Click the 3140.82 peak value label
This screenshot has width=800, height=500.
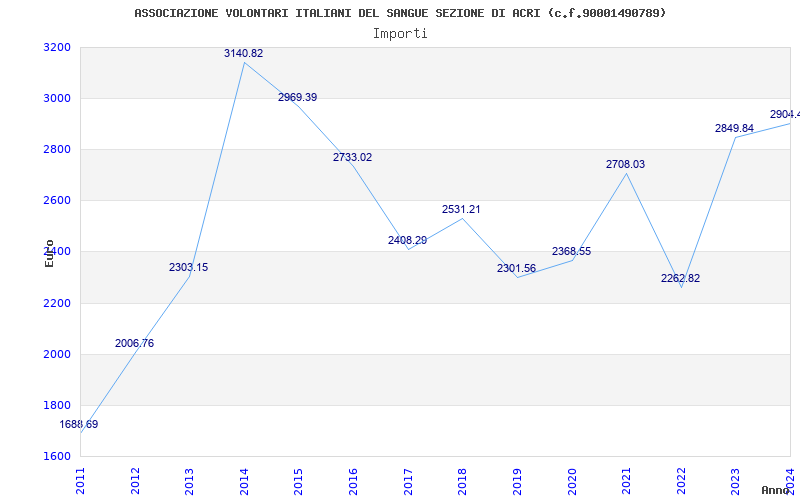pyautogui.click(x=243, y=54)
